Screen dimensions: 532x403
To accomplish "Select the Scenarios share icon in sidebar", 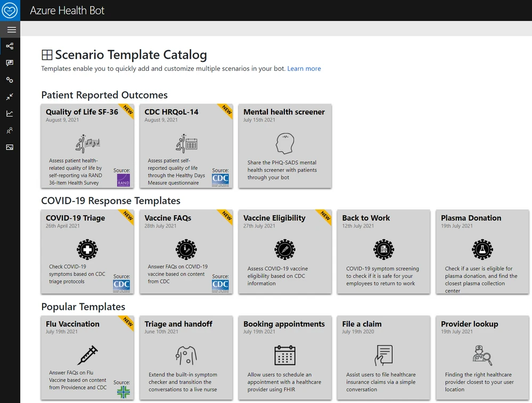I will 10,46.
